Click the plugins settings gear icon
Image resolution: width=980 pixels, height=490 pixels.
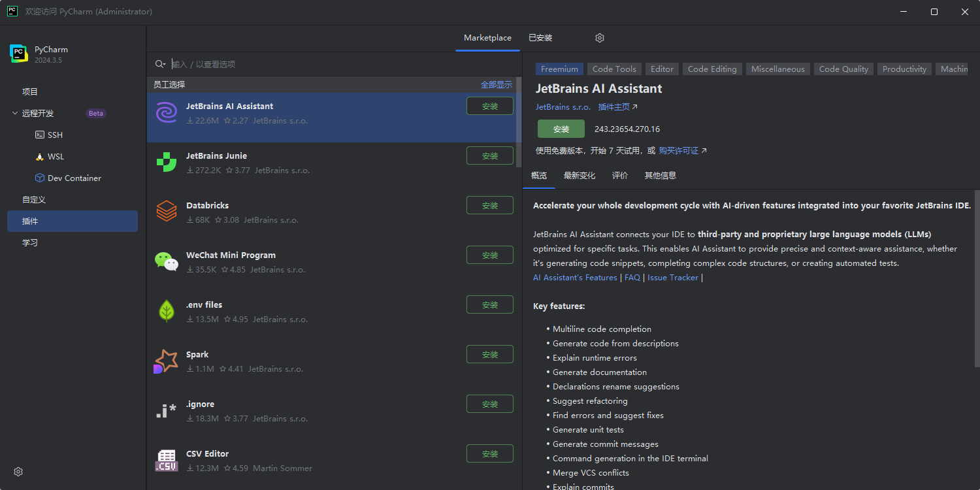pyautogui.click(x=600, y=38)
